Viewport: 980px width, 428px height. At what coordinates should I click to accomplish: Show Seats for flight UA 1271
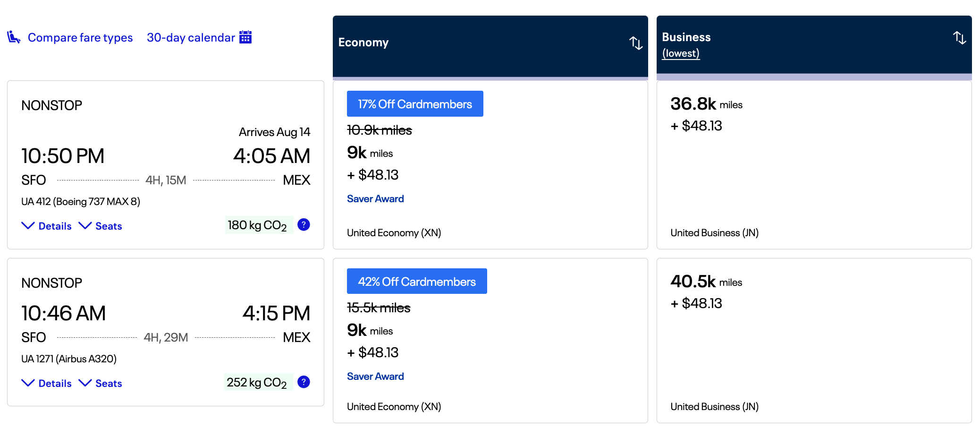(x=101, y=384)
